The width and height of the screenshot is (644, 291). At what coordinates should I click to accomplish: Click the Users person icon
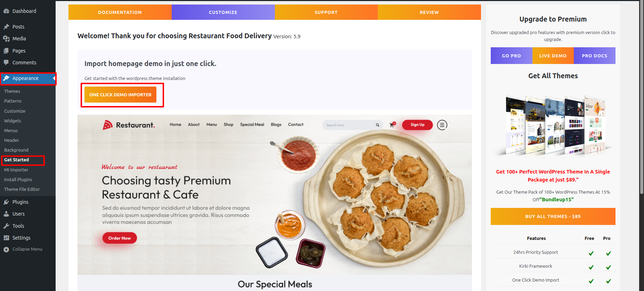tap(6, 214)
